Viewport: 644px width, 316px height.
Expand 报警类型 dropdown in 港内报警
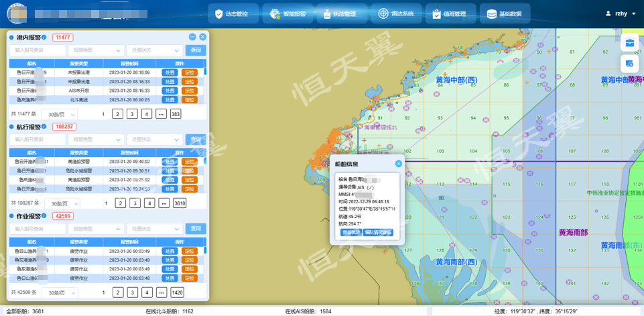click(97, 50)
